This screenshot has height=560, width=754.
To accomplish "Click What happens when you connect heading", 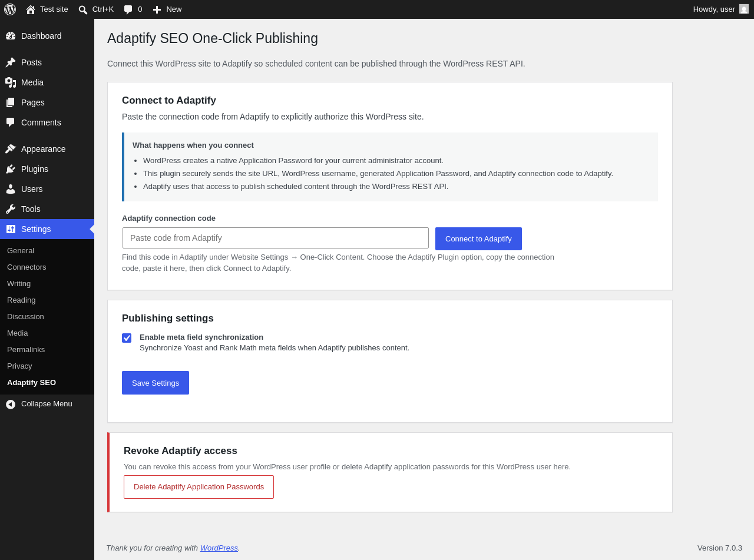I will click(193, 145).
